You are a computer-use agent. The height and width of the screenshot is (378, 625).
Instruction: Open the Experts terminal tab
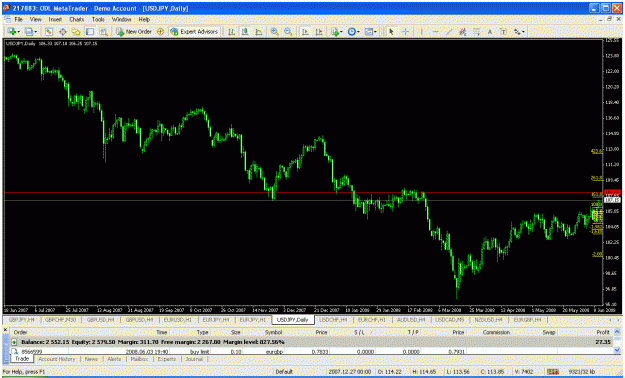point(167,359)
